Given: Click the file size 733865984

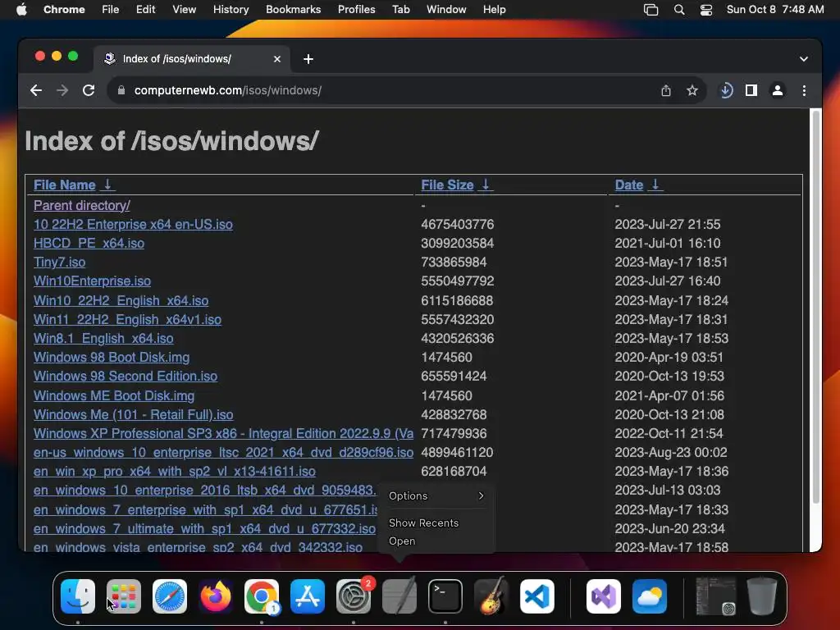Looking at the screenshot, I should 454,262.
